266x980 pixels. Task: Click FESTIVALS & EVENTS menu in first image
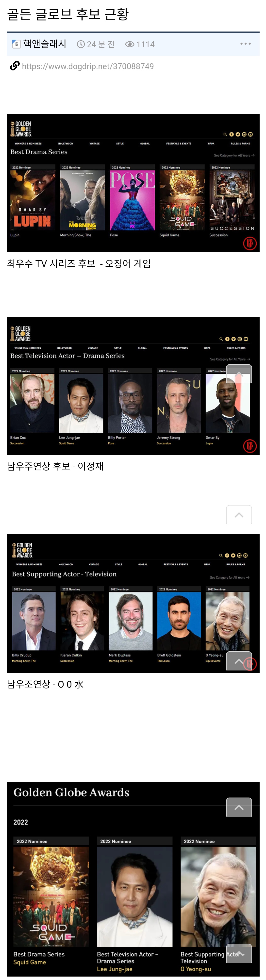point(179,144)
